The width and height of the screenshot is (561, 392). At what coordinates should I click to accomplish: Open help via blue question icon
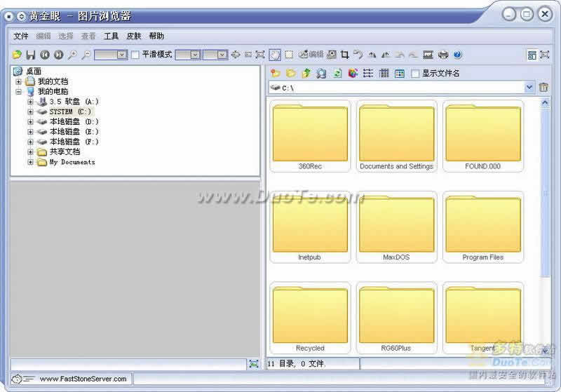pyautogui.click(x=458, y=55)
